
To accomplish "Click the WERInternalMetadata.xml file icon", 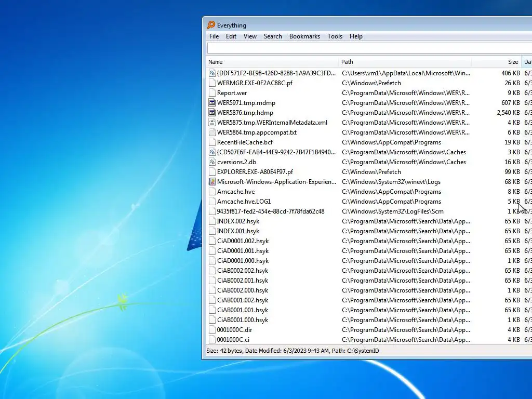I will [x=212, y=122].
